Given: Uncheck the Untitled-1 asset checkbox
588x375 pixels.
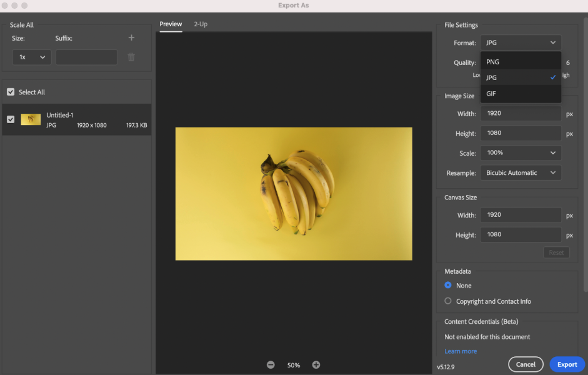Looking at the screenshot, I should pos(11,119).
